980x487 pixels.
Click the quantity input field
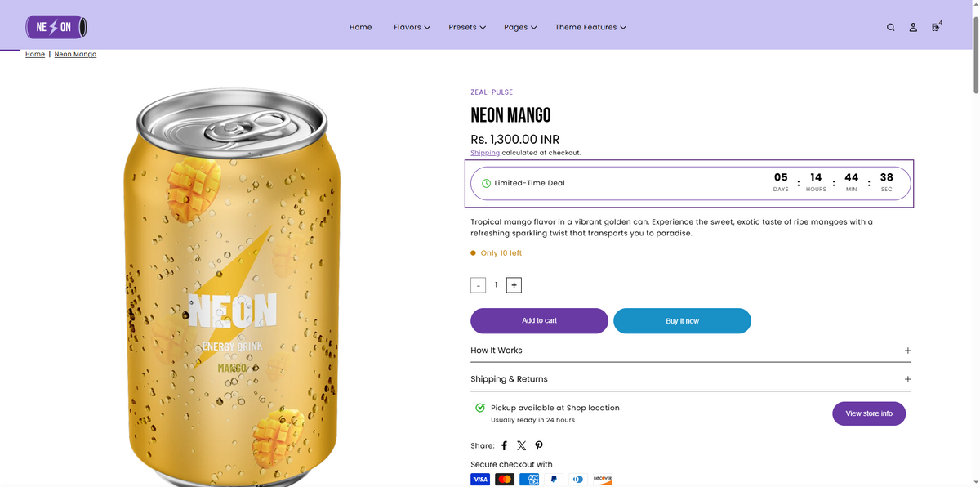(496, 285)
